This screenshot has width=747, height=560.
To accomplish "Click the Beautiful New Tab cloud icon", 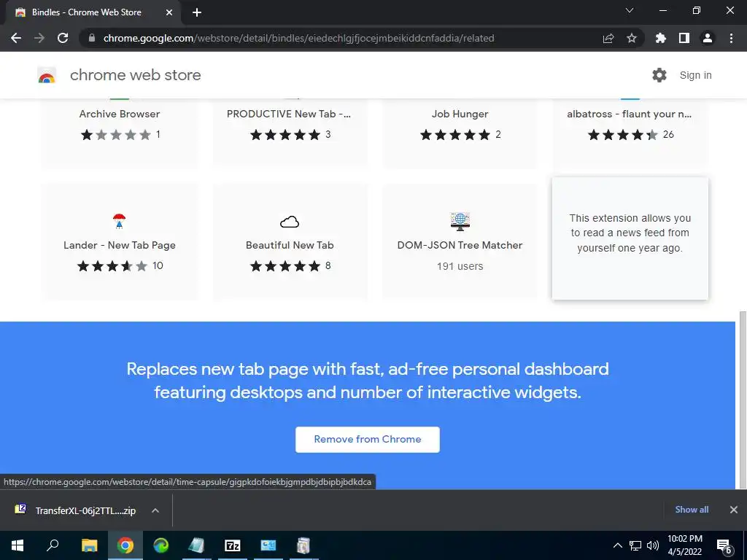I will coord(290,222).
